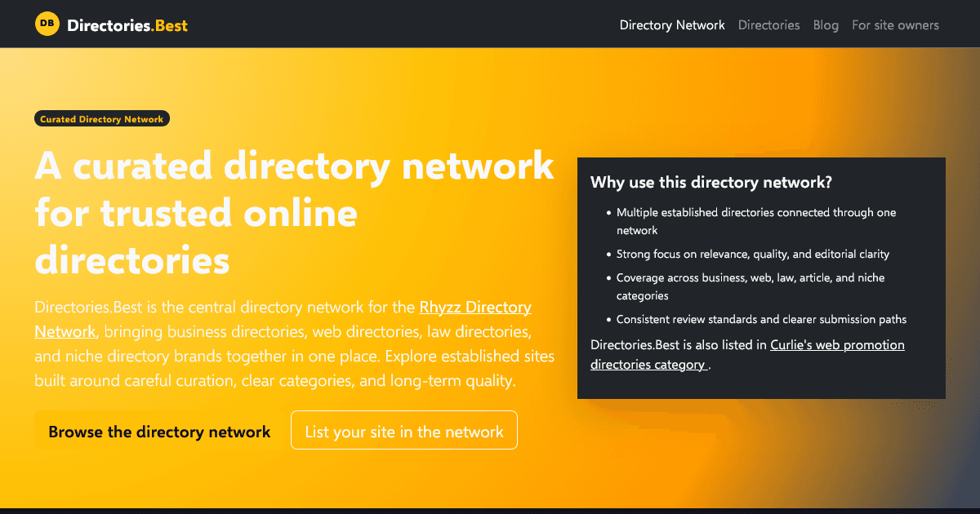Viewport: 980px width, 514px height.
Task: Click bullet about relevance, quality, editorial clarity
Action: [x=753, y=254]
